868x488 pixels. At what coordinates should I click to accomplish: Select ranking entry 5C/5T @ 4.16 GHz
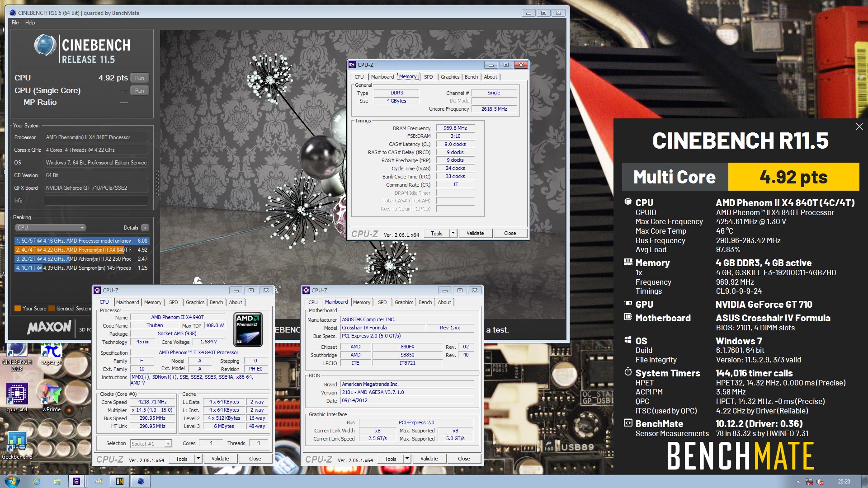click(82, 241)
